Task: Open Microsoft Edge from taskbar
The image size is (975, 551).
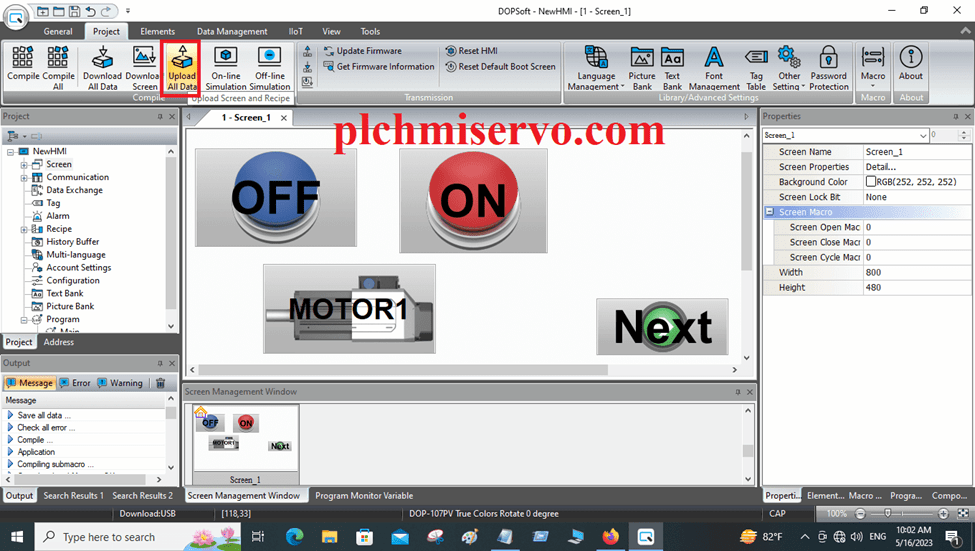Action: click(294, 536)
